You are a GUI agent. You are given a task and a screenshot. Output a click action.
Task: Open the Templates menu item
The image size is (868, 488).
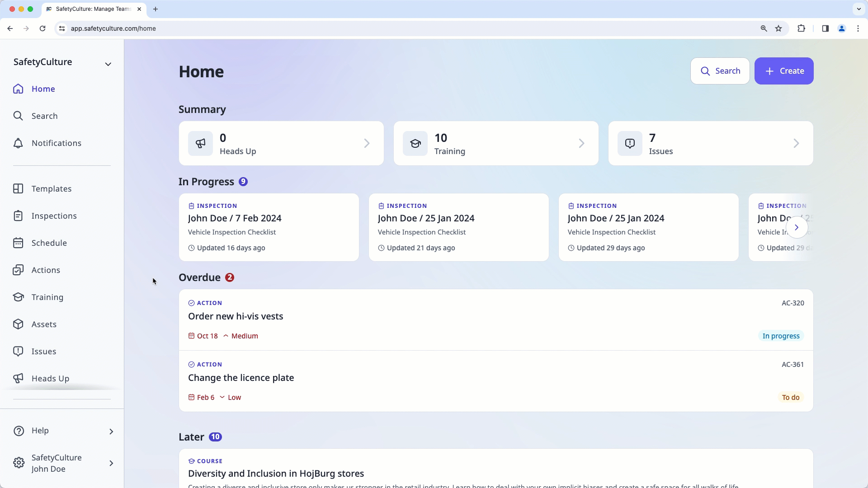(x=62, y=189)
